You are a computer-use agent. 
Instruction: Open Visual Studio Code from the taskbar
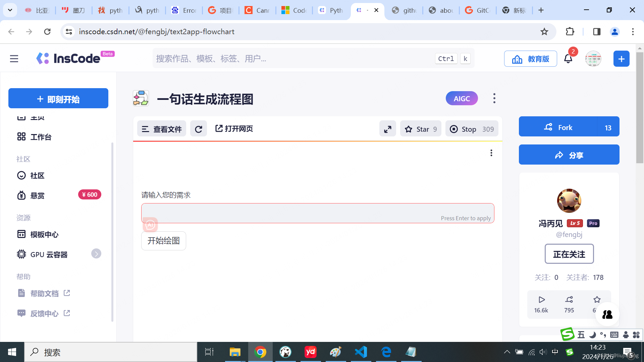click(361, 352)
